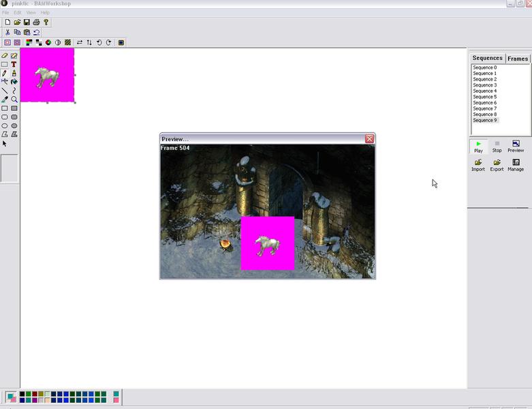Select the Curve tool
The image size is (532, 409).
[x=14, y=91]
